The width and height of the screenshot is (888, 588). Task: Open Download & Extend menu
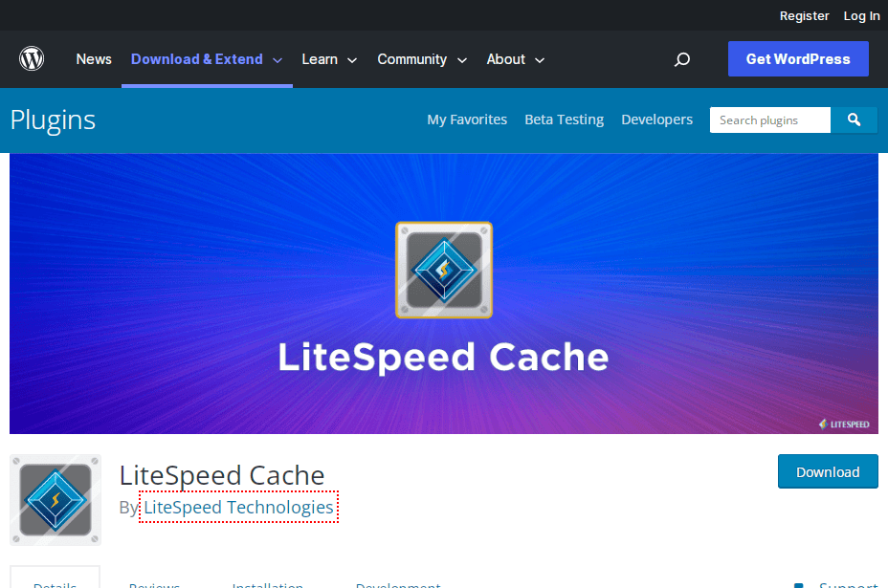[x=197, y=59]
